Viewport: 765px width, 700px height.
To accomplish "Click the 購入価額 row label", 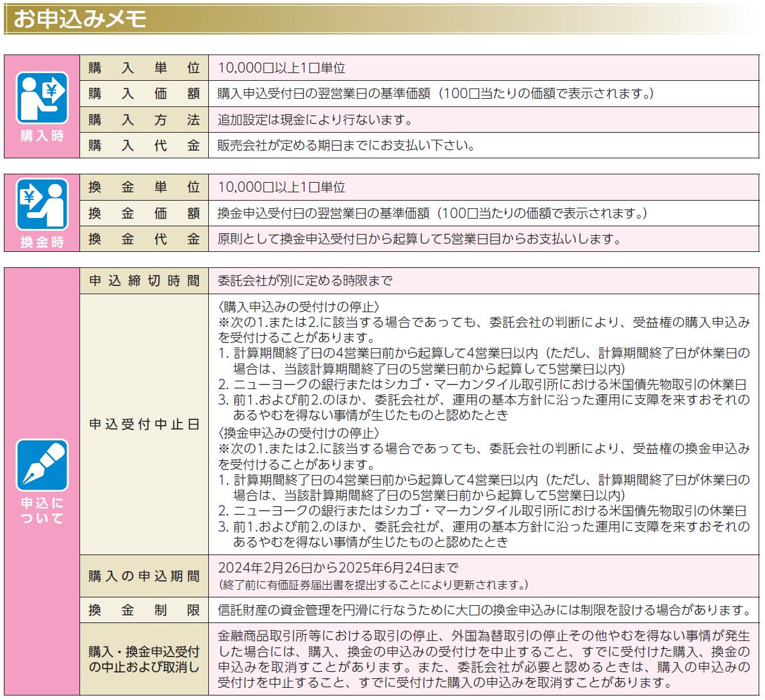I will point(144,94).
